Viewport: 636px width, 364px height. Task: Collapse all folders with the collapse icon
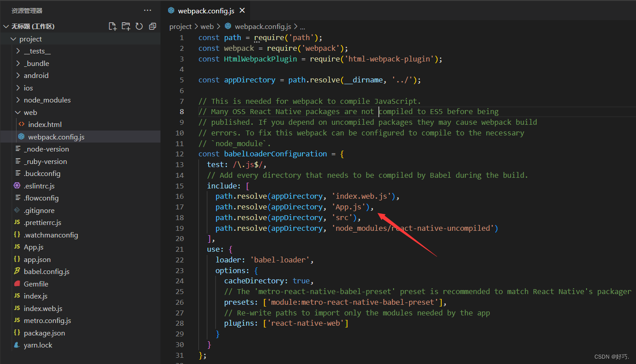pyautogui.click(x=152, y=26)
